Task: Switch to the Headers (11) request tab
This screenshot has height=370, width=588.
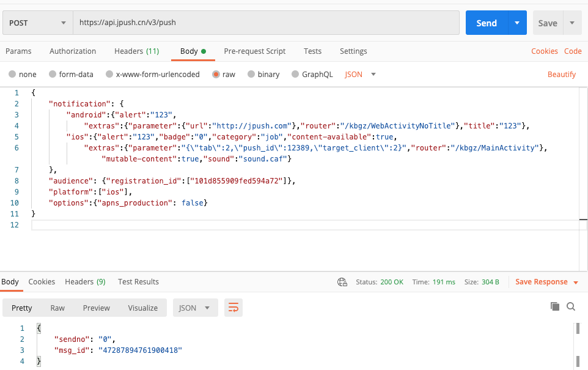Action: [136, 51]
